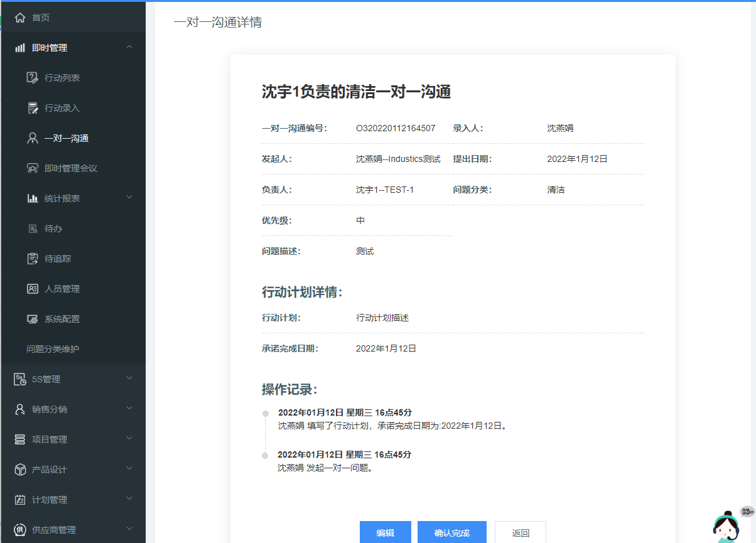This screenshot has height=543, width=756.
Task: Collapse the 即时管理 menu section
Action: tap(129, 47)
